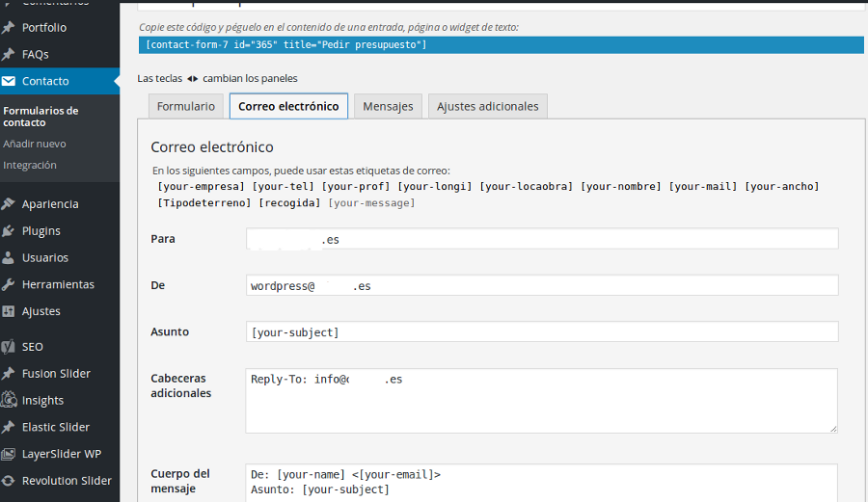Open the Mensajes tab
The height and width of the screenshot is (502, 868).
click(x=388, y=107)
